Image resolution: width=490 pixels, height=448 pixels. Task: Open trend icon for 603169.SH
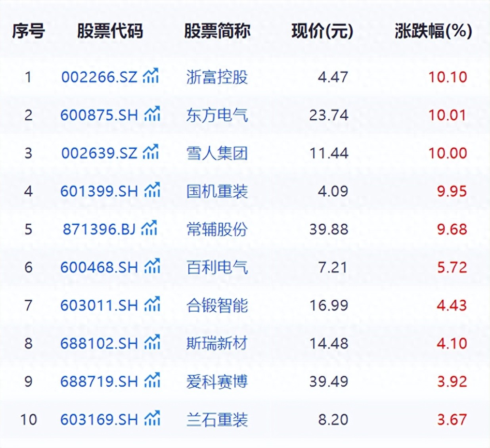[152, 419]
